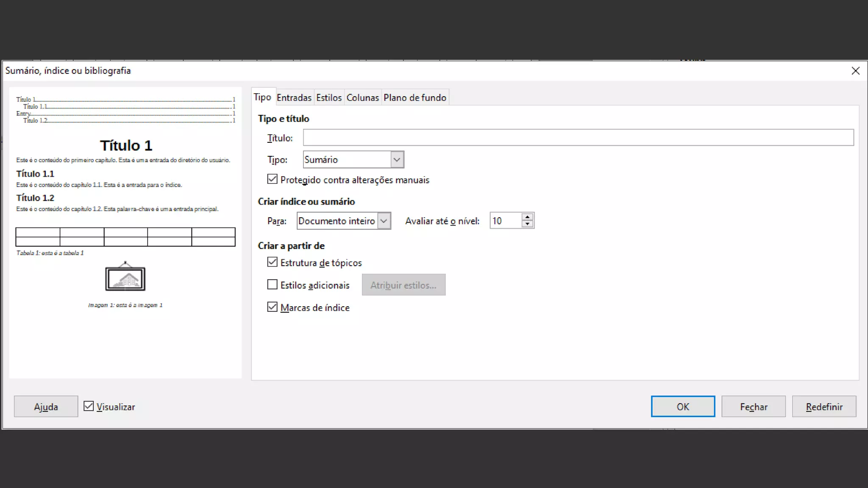Screen dimensions: 868x488
Task: Select the Plano de fundo tab
Action: click(415, 98)
